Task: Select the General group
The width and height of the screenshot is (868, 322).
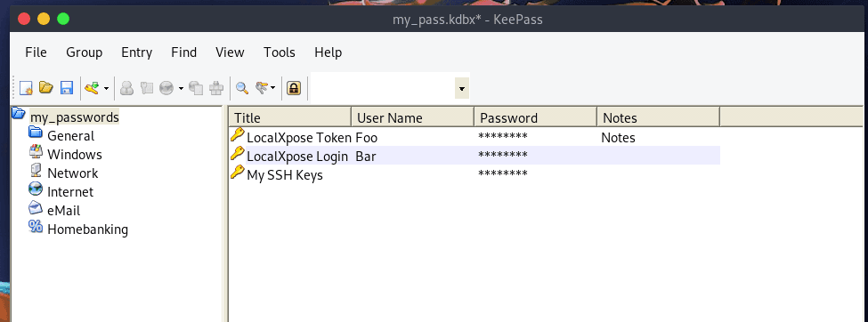Action: [x=71, y=136]
